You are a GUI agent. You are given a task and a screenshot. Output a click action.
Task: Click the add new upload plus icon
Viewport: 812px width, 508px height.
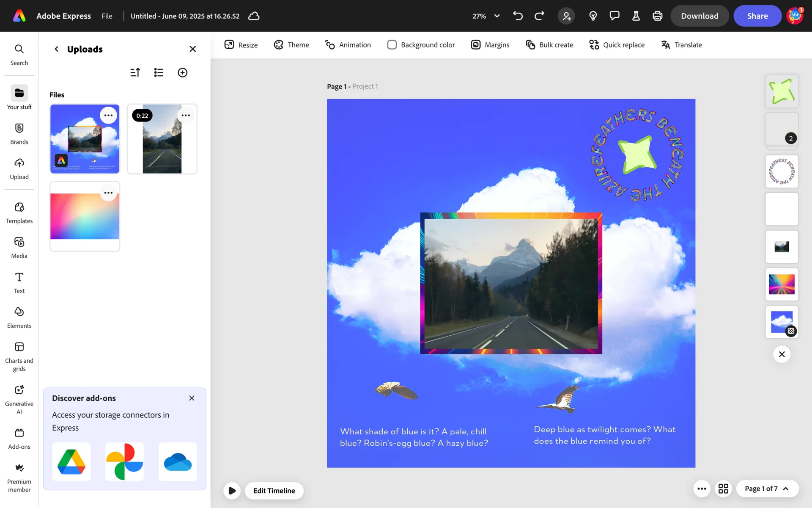coord(182,72)
